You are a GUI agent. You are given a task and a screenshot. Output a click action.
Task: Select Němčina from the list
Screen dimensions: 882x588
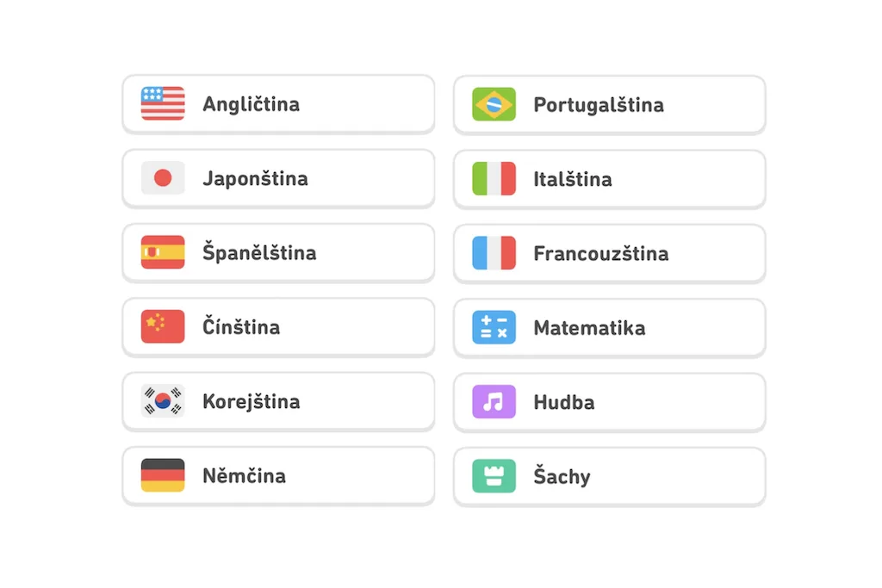pyautogui.click(x=277, y=475)
